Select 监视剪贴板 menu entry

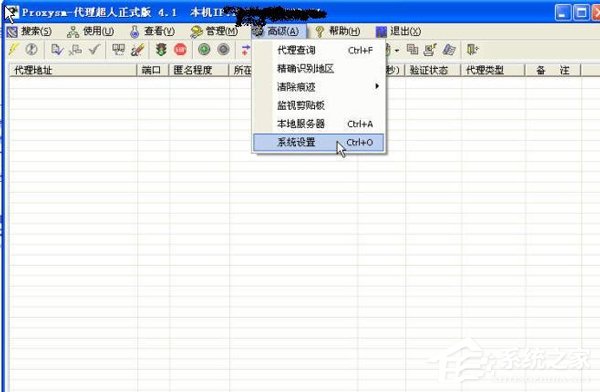click(318, 105)
